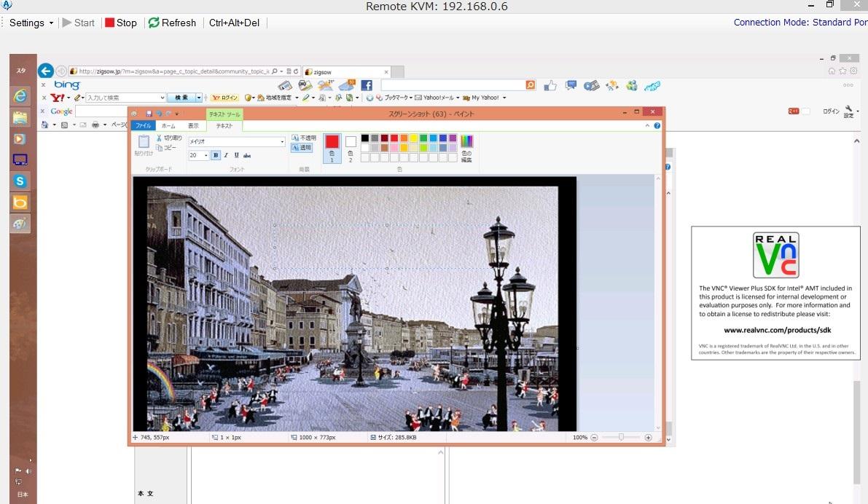Screen dimensions: 868x504
Task: Click the テキスト ツール contextual tab header
Action: tap(224, 114)
